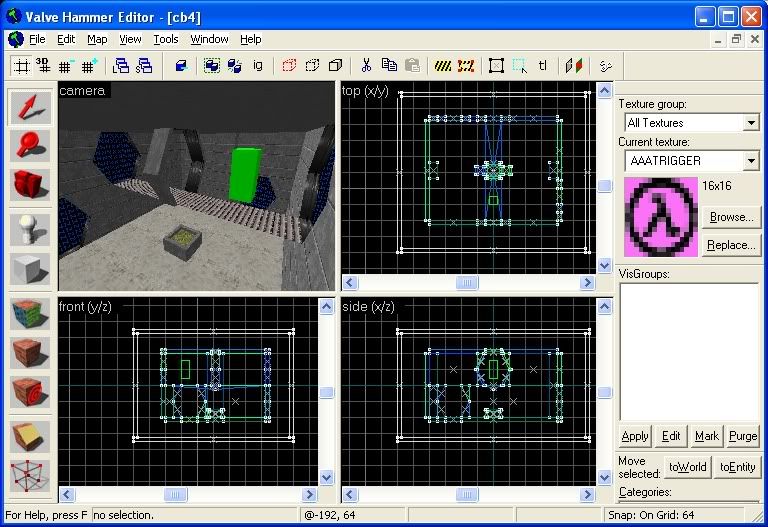Screen dimensions: 768x527
Task: Open the Current texture dropdown
Action: coord(751,161)
